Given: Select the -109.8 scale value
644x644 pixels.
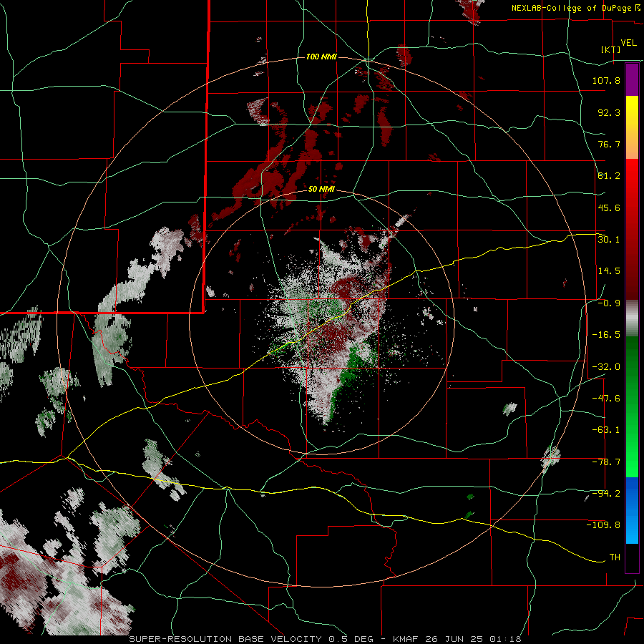Looking at the screenshot, I should [x=603, y=525].
